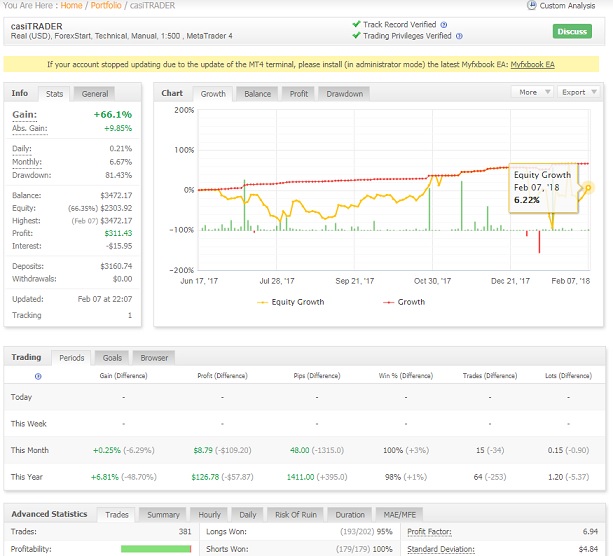Click the info icon in Trading table header
Viewport: 613px width, 556px height.
[x=38, y=376]
